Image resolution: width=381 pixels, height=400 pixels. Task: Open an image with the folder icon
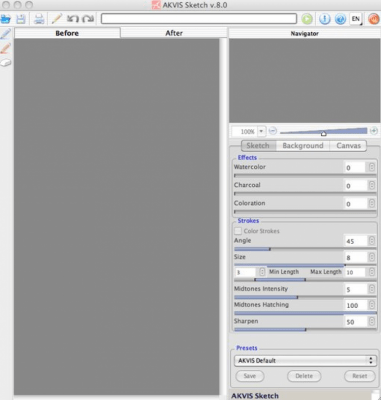pos(5,19)
